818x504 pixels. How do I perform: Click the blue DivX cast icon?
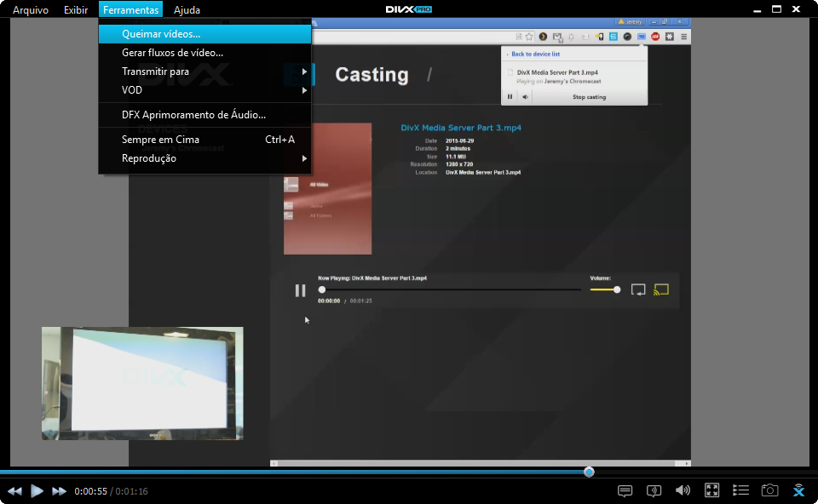click(798, 490)
